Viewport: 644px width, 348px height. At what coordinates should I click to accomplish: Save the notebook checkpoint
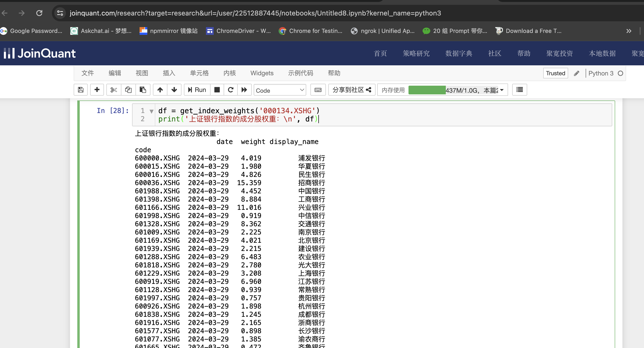[80, 90]
